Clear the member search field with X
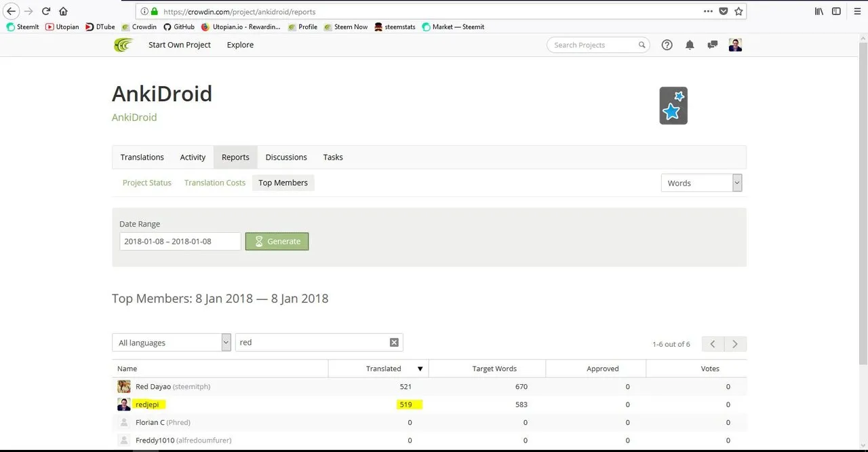This screenshot has width=868, height=452. click(x=394, y=342)
